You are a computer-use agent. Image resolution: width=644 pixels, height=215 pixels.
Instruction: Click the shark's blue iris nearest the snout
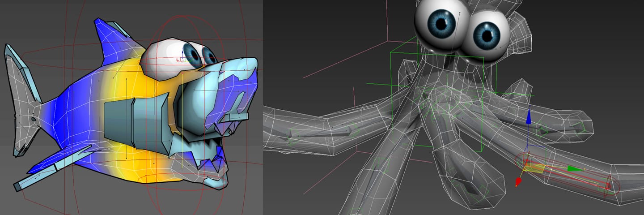pyautogui.click(x=209, y=56)
